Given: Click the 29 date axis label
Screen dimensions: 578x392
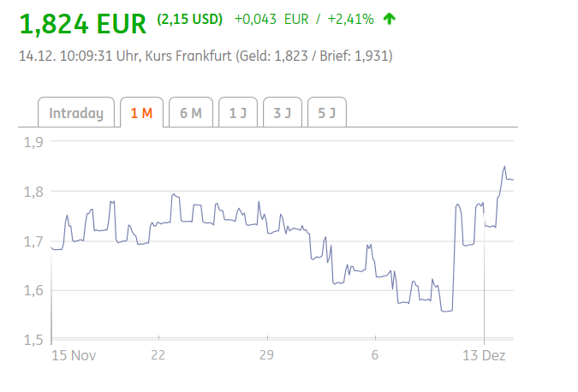Looking at the screenshot, I should [266, 355].
